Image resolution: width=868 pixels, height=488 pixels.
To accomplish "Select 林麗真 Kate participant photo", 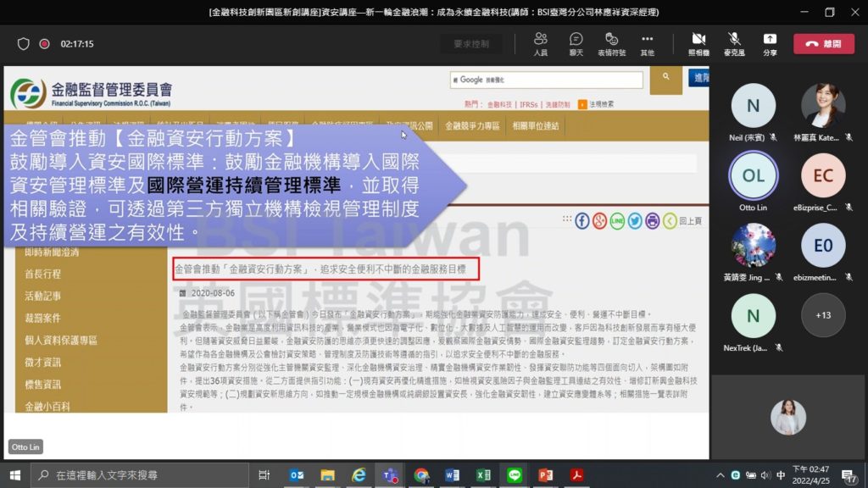I will (823, 105).
